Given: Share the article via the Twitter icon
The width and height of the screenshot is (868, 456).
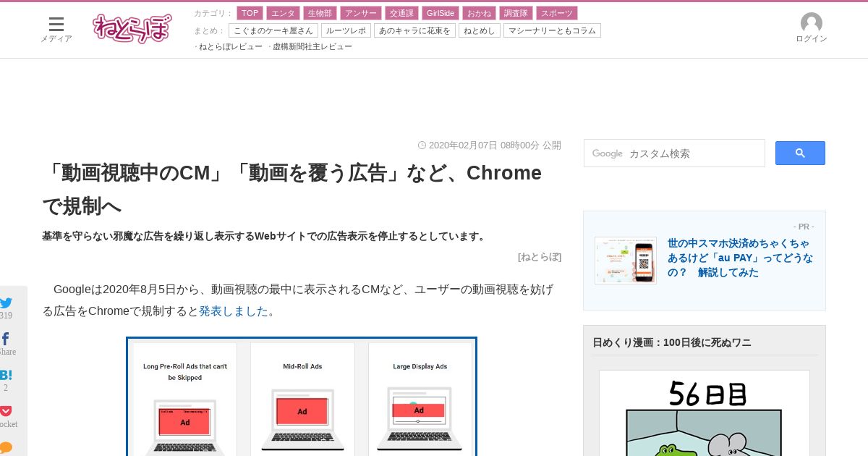Looking at the screenshot, I should (x=6, y=303).
